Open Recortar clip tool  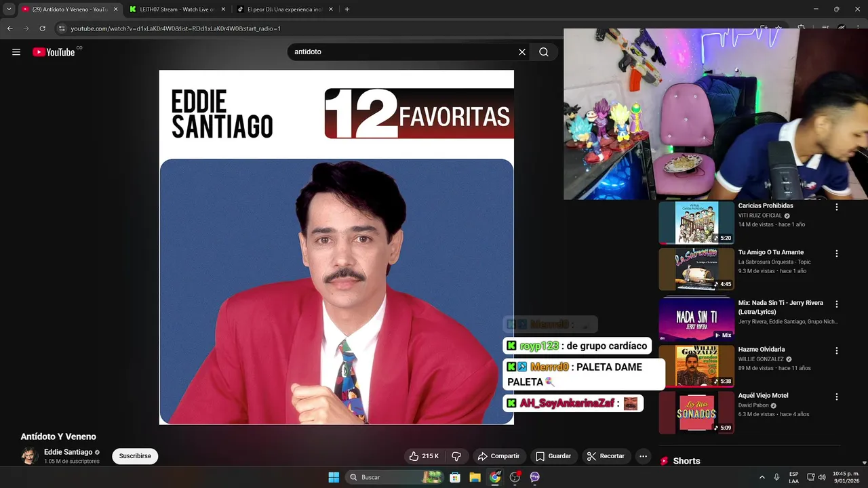click(606, 456)
